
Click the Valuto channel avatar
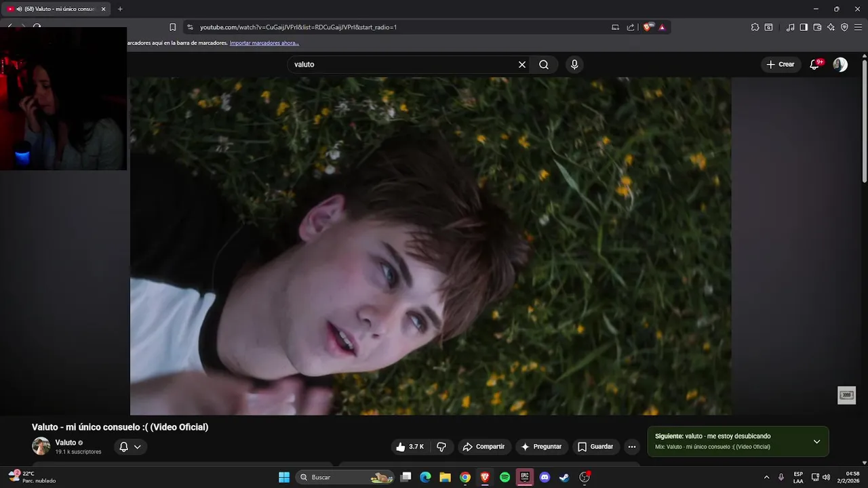coord(41,446)
